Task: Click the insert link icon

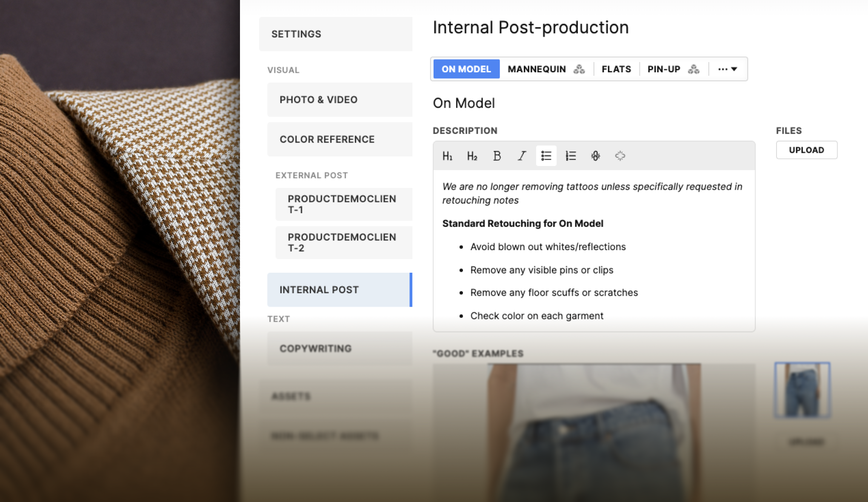Action: coord(596,156)
